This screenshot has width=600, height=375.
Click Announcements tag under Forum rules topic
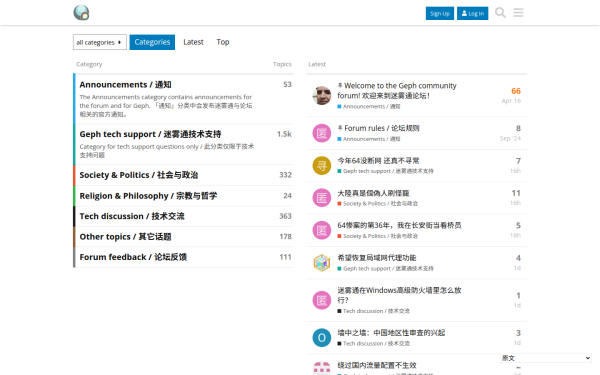369,139
